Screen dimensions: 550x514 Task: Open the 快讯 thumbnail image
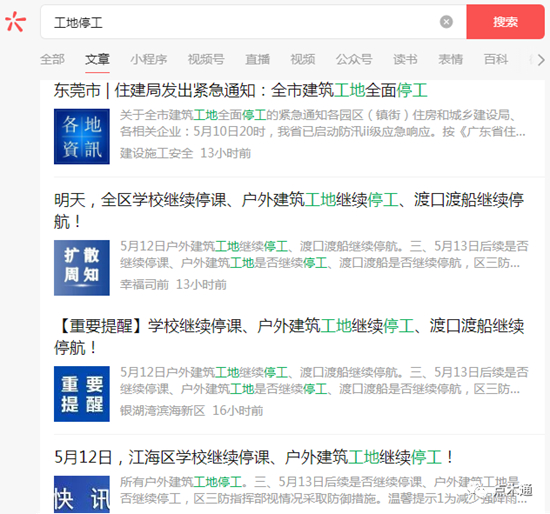pos(82,494)
